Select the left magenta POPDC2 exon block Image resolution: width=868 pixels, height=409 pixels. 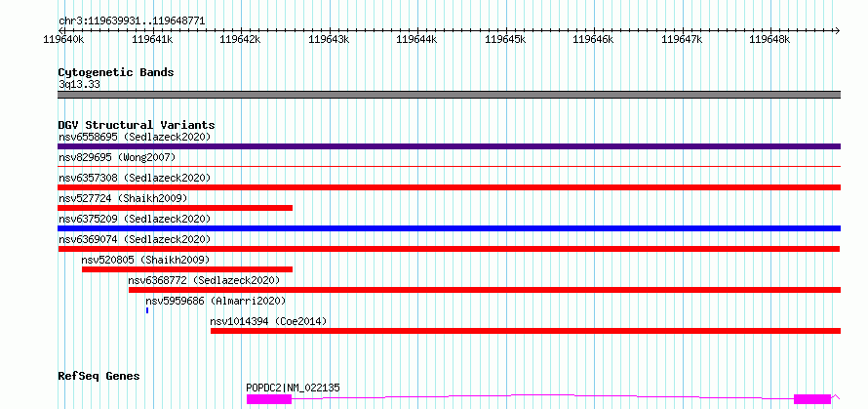click(x=269, y=399)
